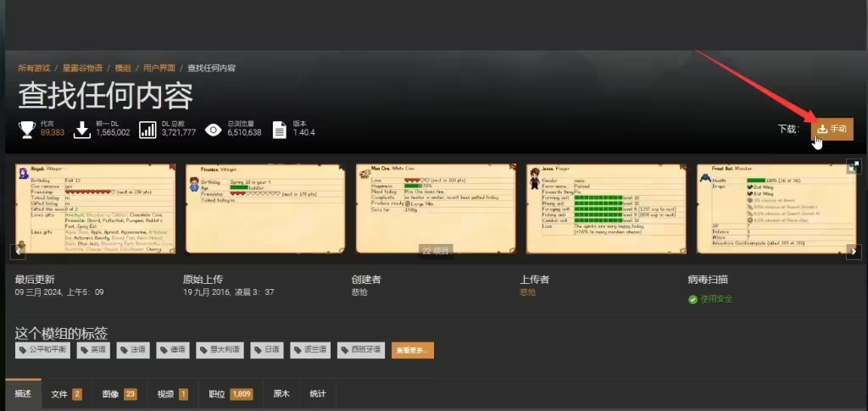Click the uploader name 悲怆 link
868x411 pixels.
(x=527, y=292)
